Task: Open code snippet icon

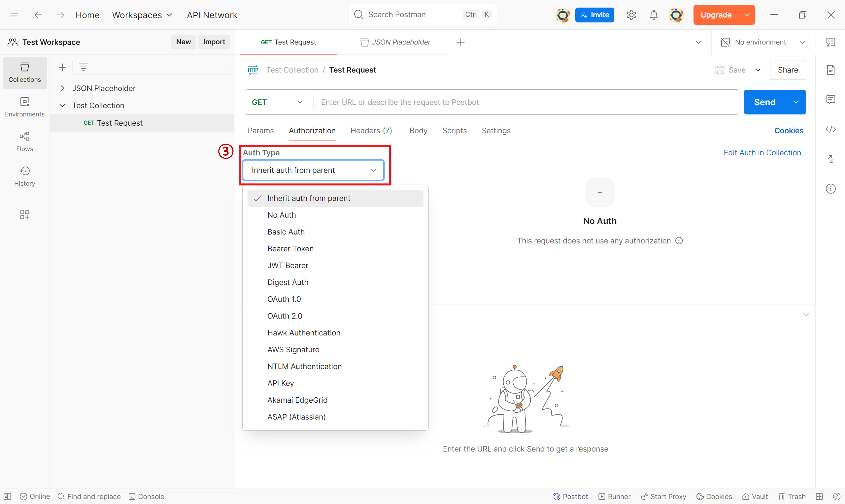Action: (830, 129)
